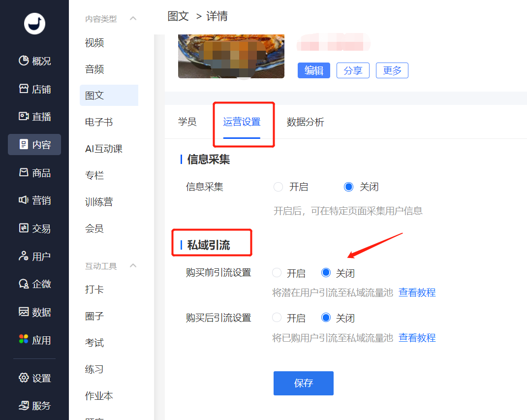Click the Product (商品) bag icon
Viewport: 527px width, 420px height.
(x=24, y=173)
